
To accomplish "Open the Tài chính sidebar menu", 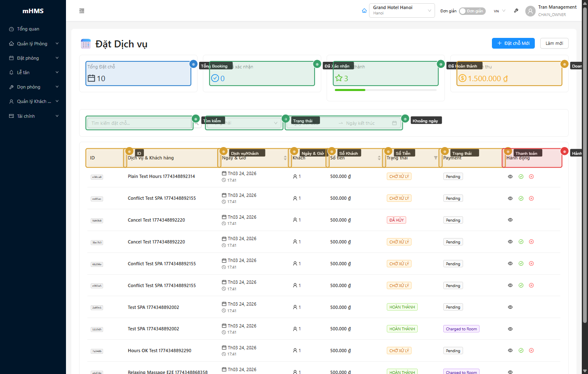I will 33,116.
